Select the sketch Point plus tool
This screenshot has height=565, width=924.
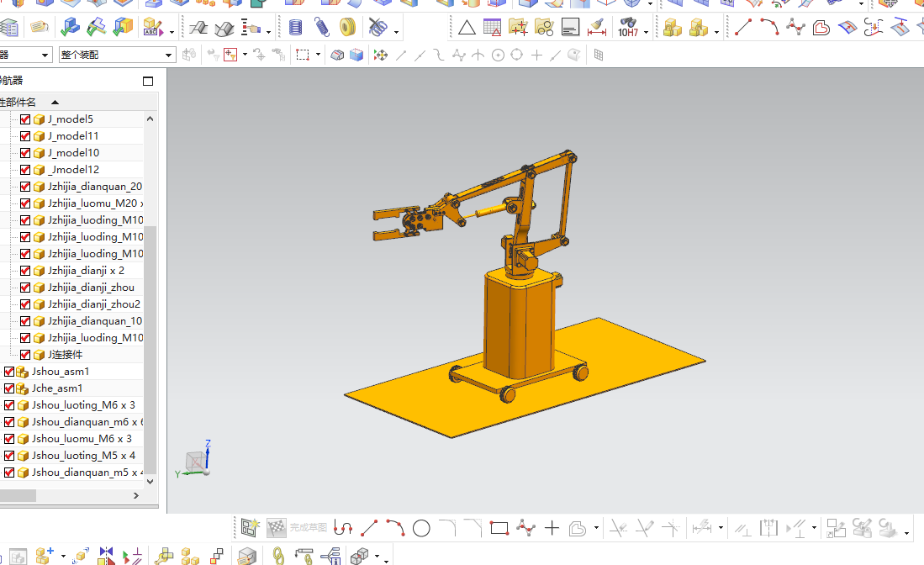[x=552, y=529]
